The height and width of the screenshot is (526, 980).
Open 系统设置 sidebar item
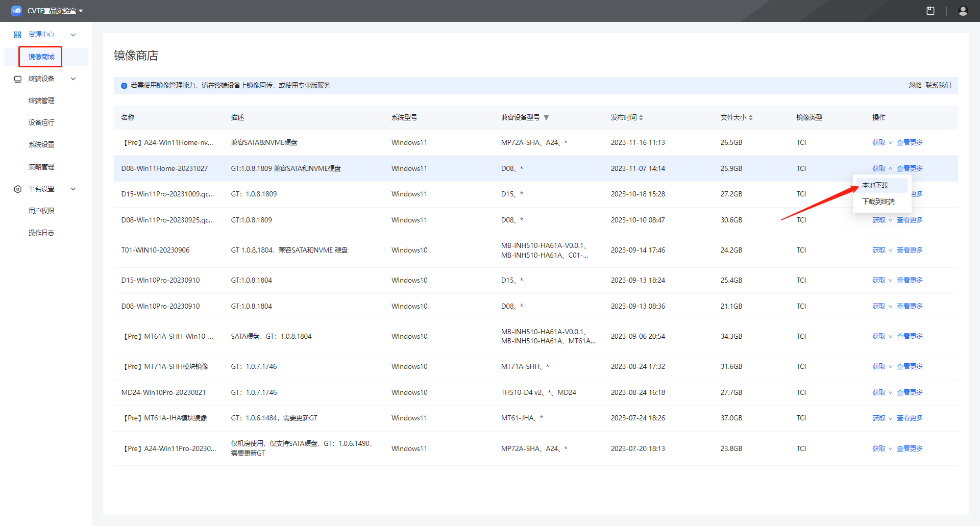click(x=41, y=145)
